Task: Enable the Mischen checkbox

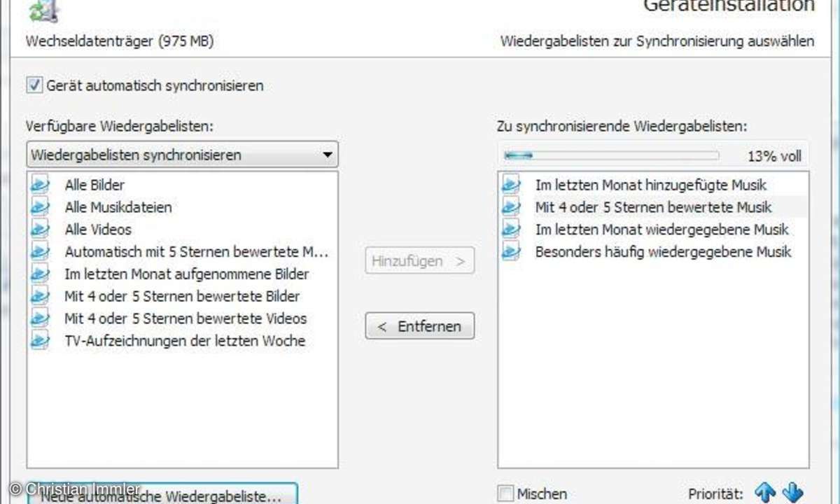Action: (505, 493)
